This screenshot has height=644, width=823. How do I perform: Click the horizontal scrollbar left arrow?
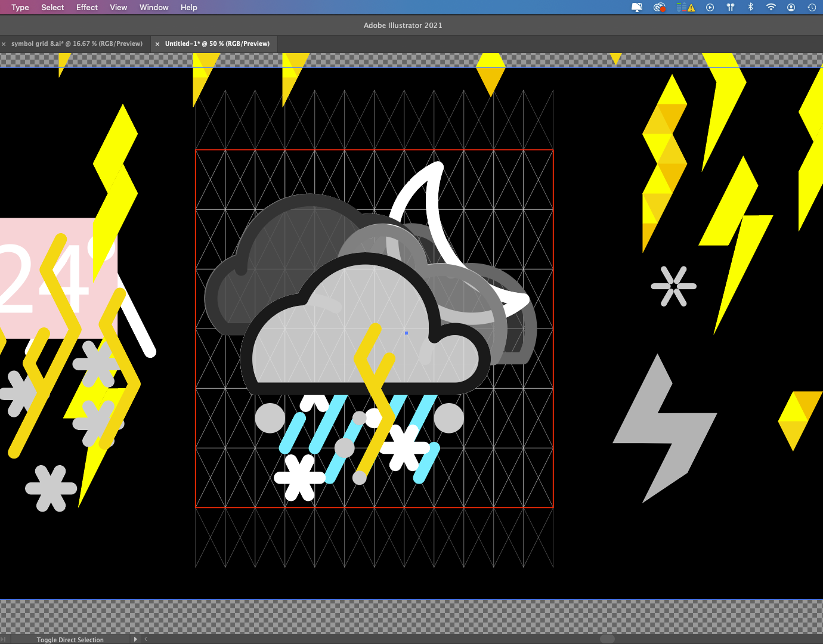tap(146, 639)
